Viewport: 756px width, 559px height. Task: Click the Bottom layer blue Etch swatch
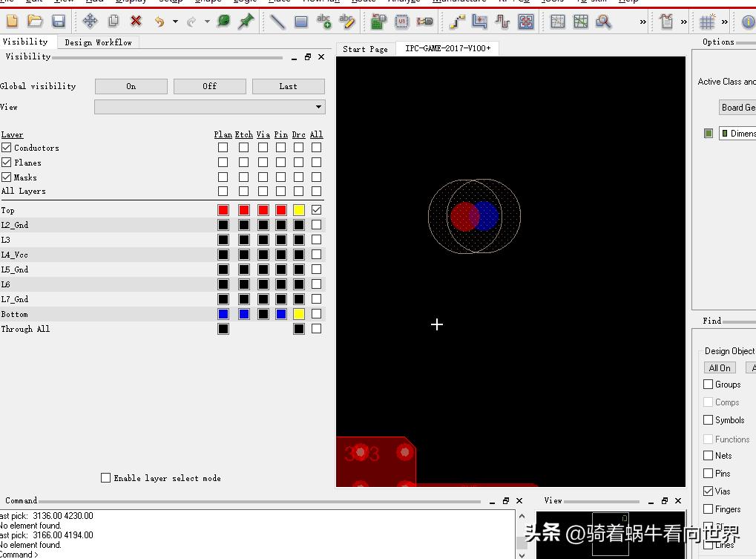(244, 314)
